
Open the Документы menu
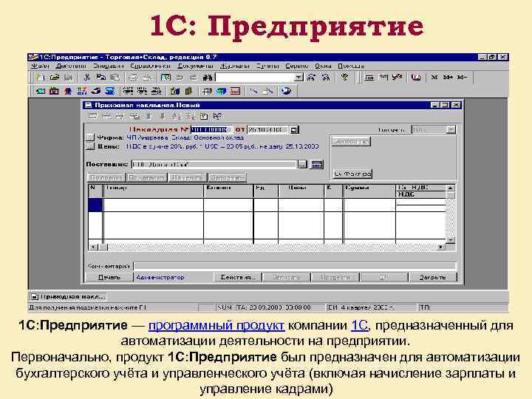pyautogui.click(x=195, y=66)
